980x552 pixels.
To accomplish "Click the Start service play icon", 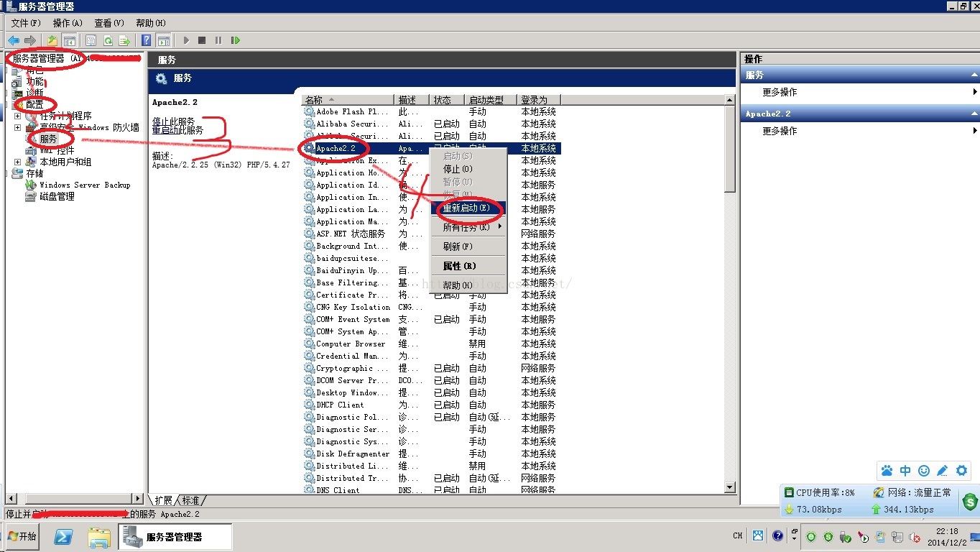I will click(x=187, y=41).
